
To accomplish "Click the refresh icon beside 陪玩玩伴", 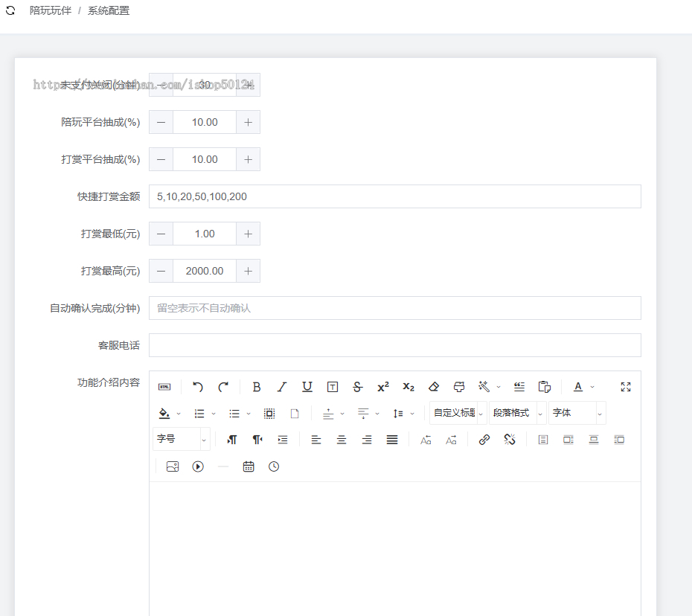I will [x=10, y=10].
